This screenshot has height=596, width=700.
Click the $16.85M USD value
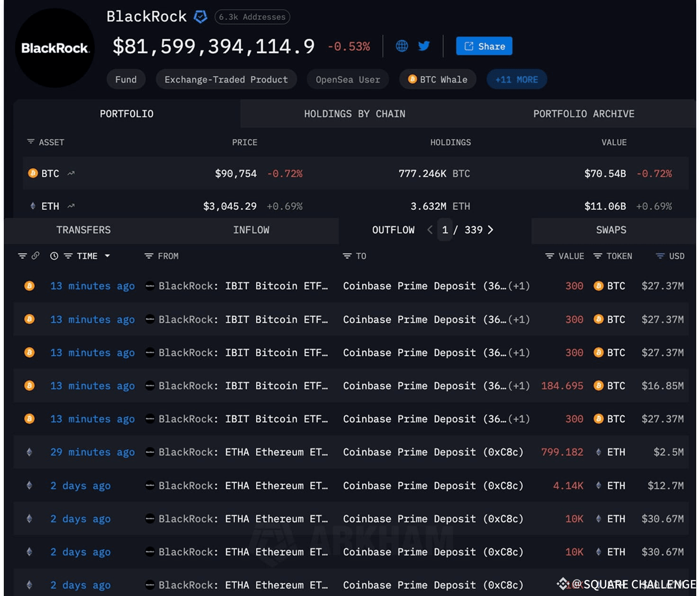663,386
